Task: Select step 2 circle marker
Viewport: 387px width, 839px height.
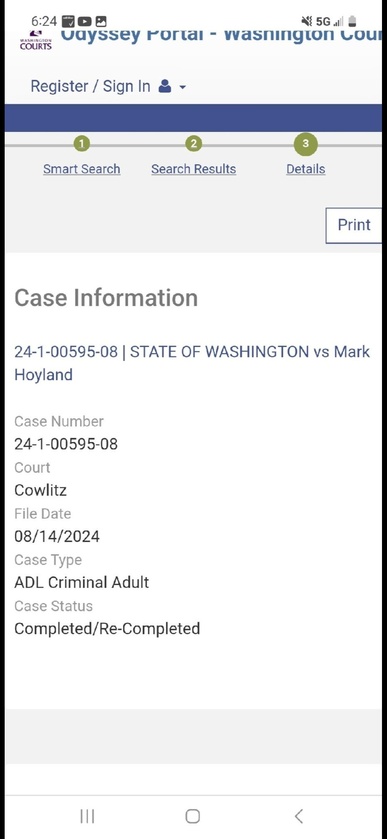Action: 193,143
